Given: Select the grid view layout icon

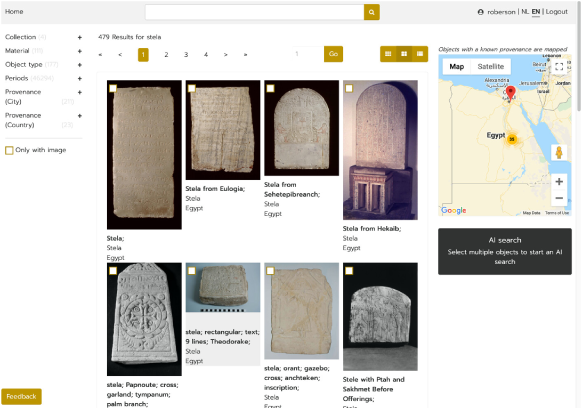Looking at the screenshot, I should (x=404, y=54).
